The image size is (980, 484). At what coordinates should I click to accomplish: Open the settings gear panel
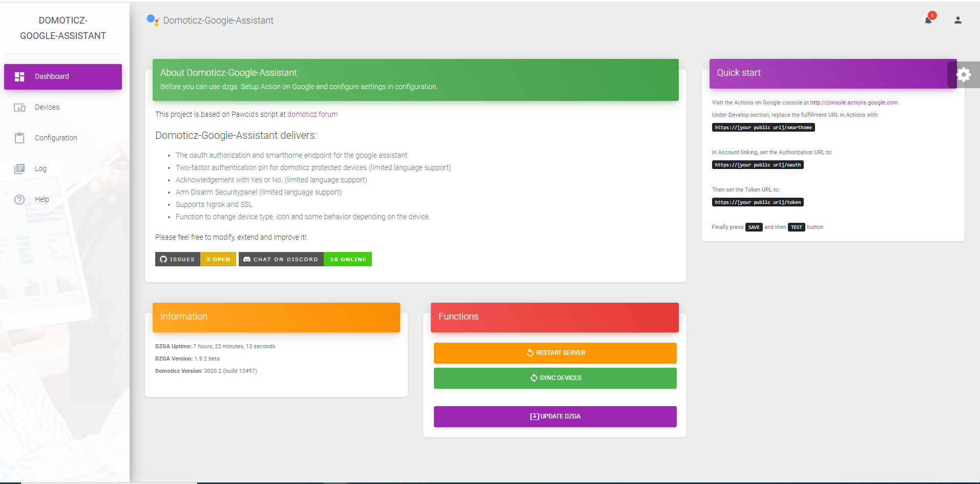click(x=964, y=75)
